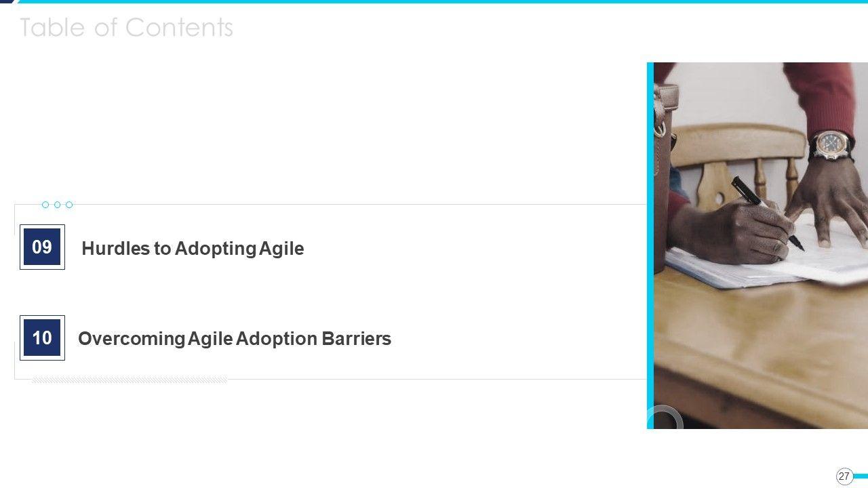The height and width of the screenshot is (488, 868).
Task: Select the first small circle above item 09
Action: pos(45,205)
